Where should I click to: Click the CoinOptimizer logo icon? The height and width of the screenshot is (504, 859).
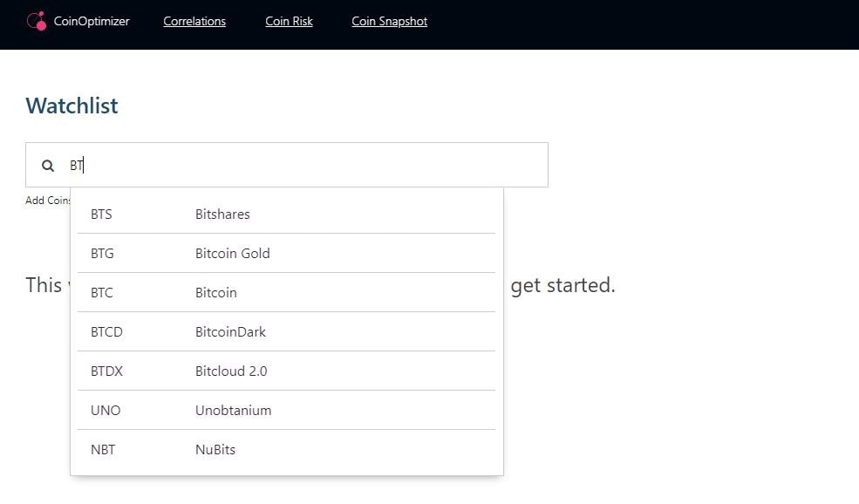(x=37, y=21)
